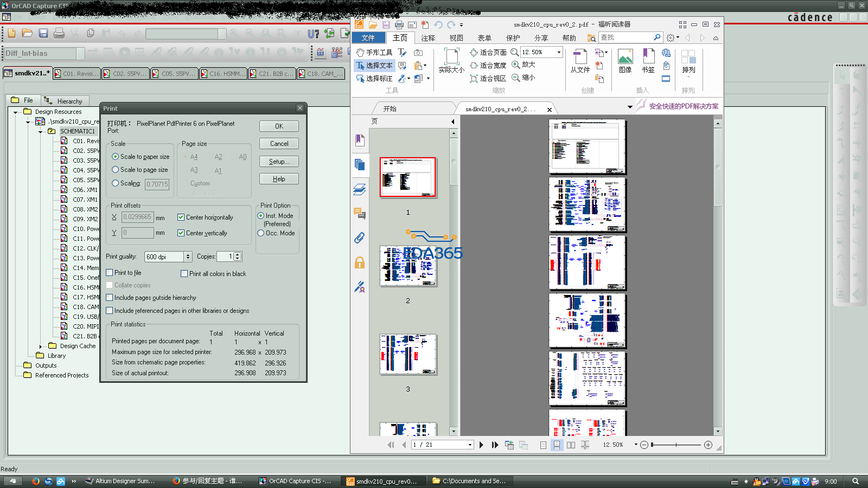868x488 pixels.
Task: Open the zoom percentage dropdown in ribbon
Action: 559,52
